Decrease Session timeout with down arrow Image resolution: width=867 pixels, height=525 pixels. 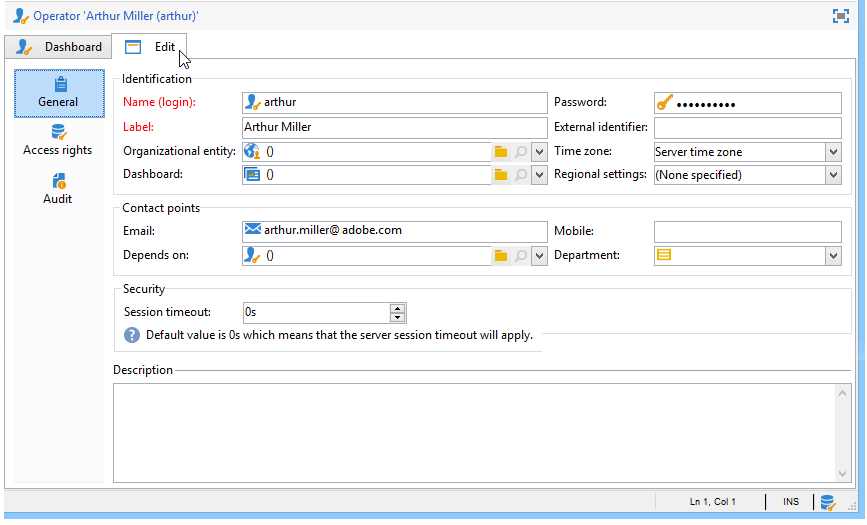point(398,318)
